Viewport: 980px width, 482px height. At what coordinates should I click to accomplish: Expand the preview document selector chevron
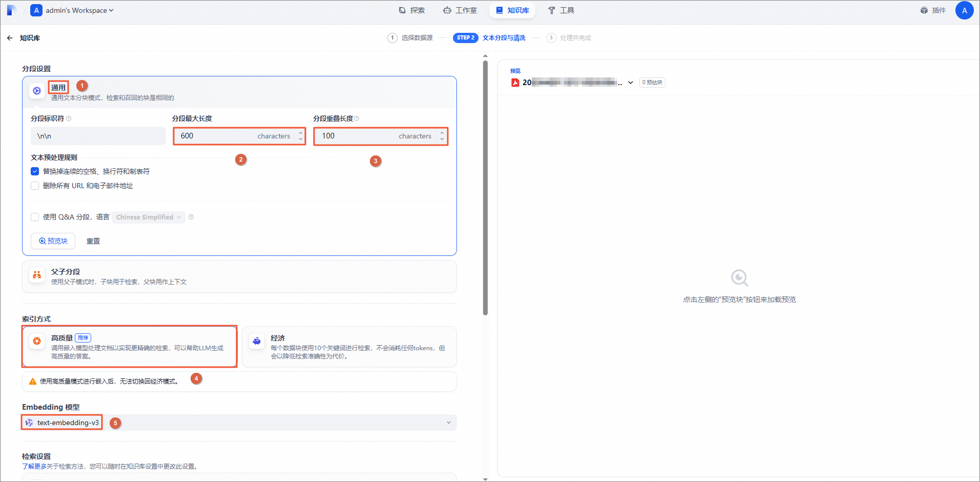[x=631, y=83]
